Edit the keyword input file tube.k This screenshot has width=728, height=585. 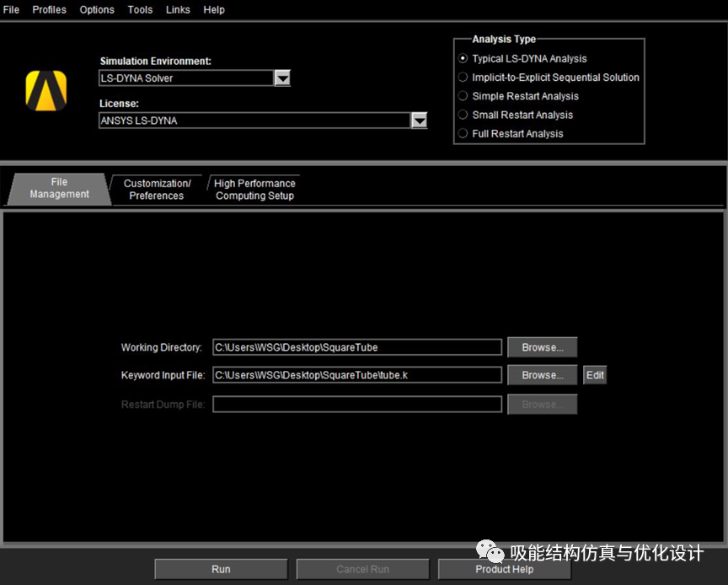tap(595, 374)
